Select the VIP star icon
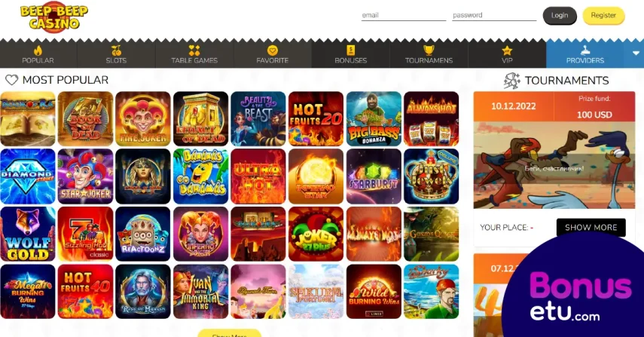644x337 pixels. point(507,51)
